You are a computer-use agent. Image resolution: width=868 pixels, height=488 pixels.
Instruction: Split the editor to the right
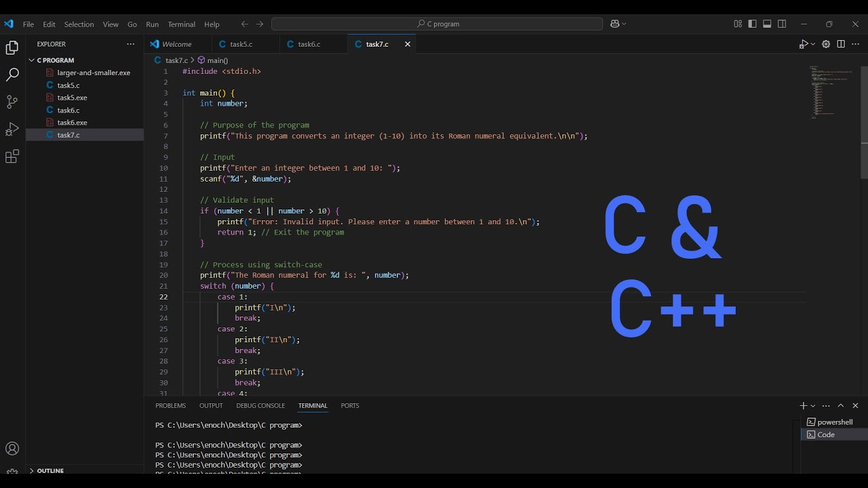click(x=841, y=44)
